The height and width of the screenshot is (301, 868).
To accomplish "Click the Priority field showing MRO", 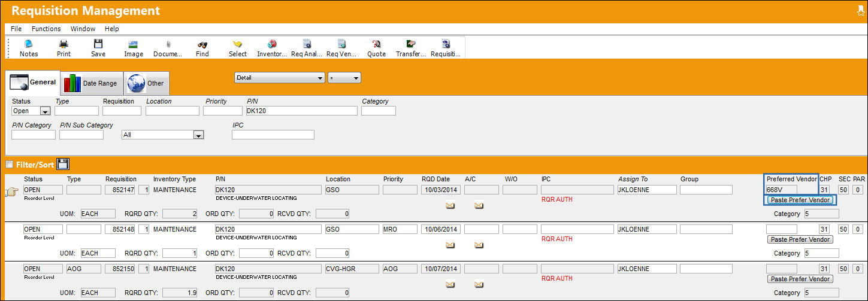I will coord(399,229).
